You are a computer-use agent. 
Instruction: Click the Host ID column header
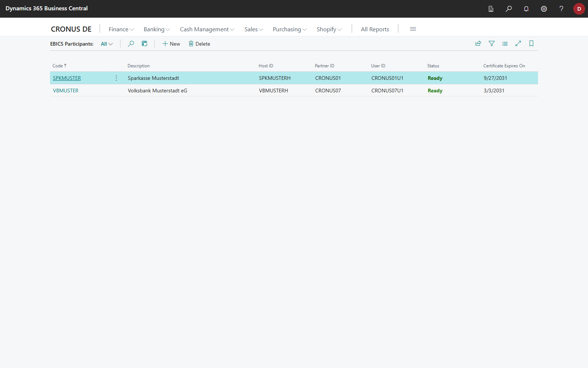pos(266,66)
